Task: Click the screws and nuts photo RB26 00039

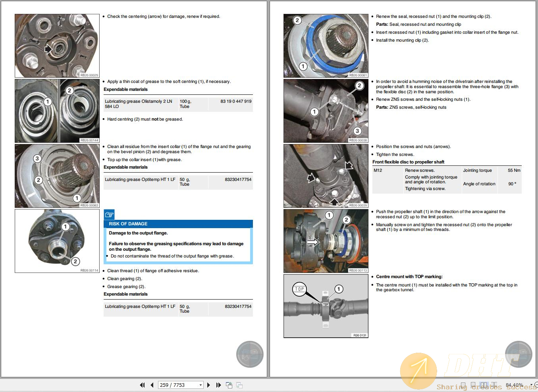Action: [x=326, y=176]
